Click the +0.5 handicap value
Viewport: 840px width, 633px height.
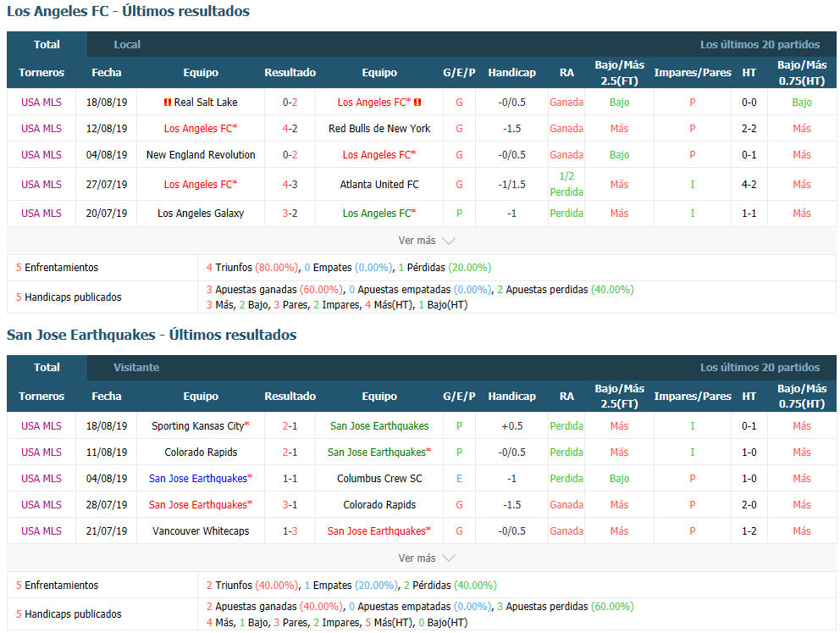coord(511,426)
